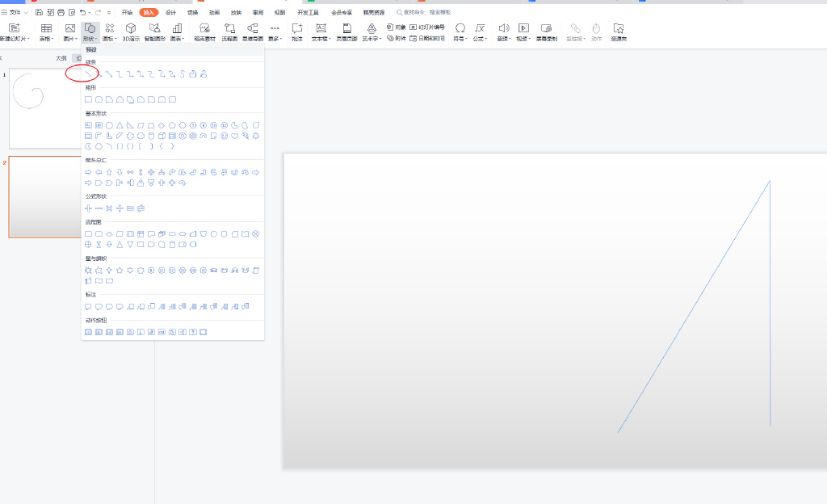Insert a rounded rectangle shape

coord(99,99)
